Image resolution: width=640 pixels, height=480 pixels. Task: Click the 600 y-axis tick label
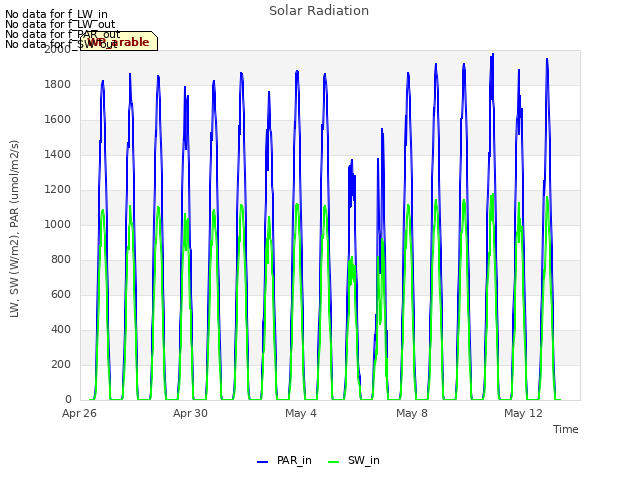61,295
